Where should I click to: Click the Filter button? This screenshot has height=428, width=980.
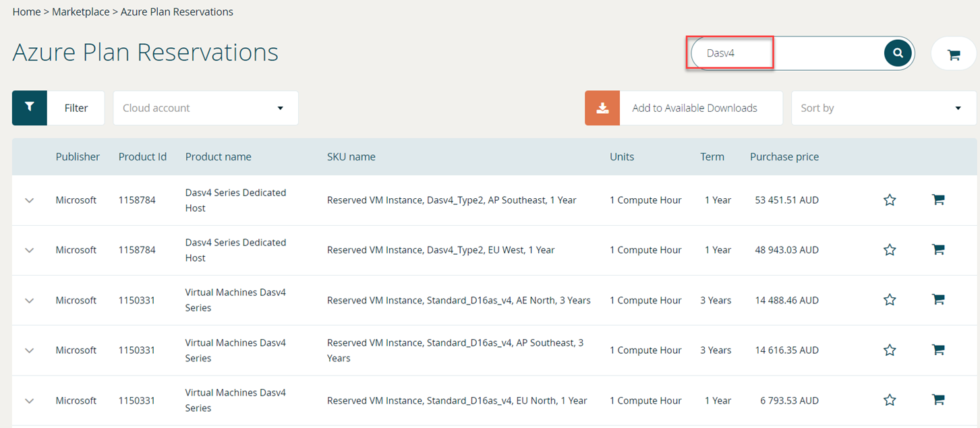pos(76,107)
